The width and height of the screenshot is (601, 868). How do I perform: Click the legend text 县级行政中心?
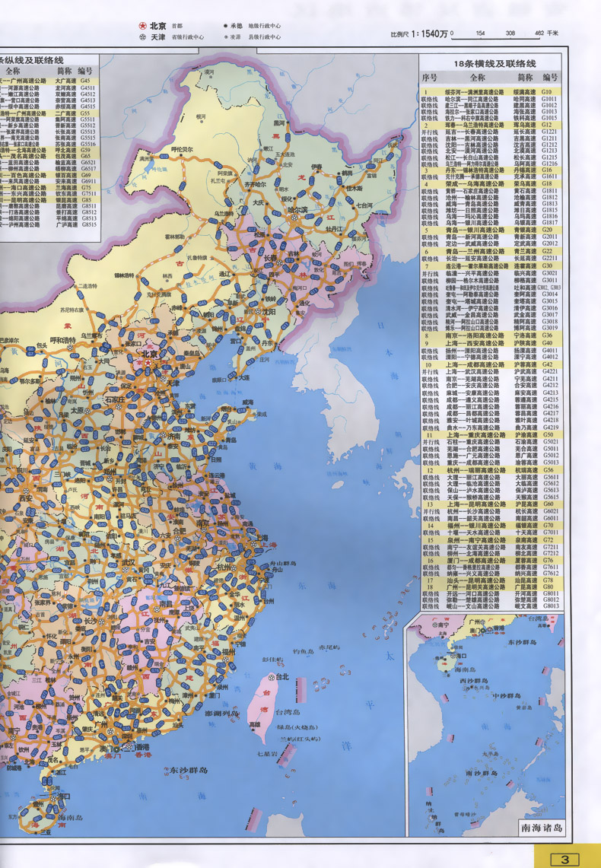(x=264, y=37)
